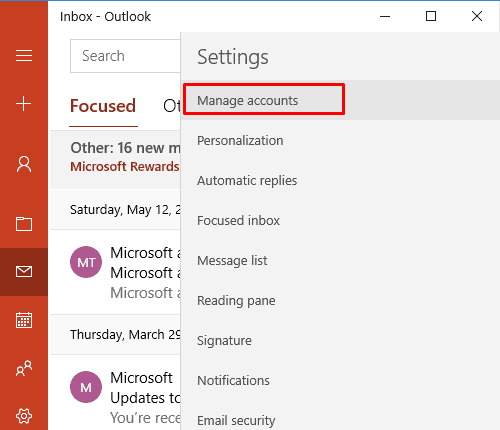Open the folders icon in sidebar
Screen dimensions: 500x430
tap(24, 224)
